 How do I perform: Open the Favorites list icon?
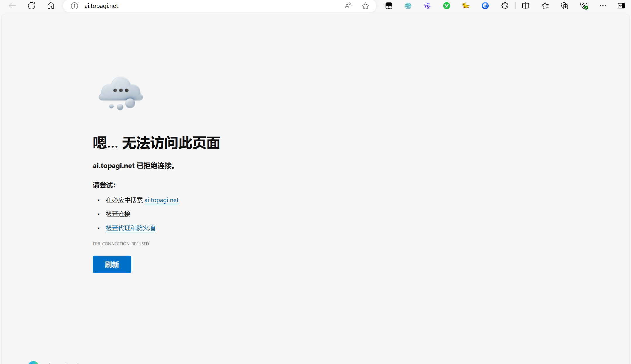point(545,6)
